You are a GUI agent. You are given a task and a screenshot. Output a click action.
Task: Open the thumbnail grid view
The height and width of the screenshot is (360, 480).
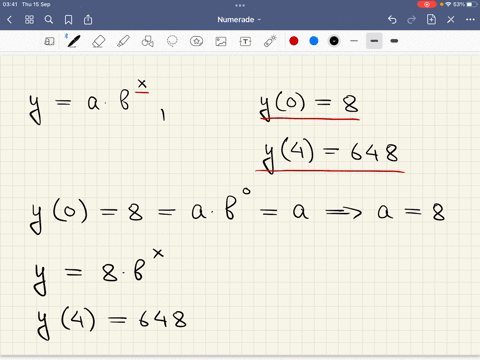[29, 20]
